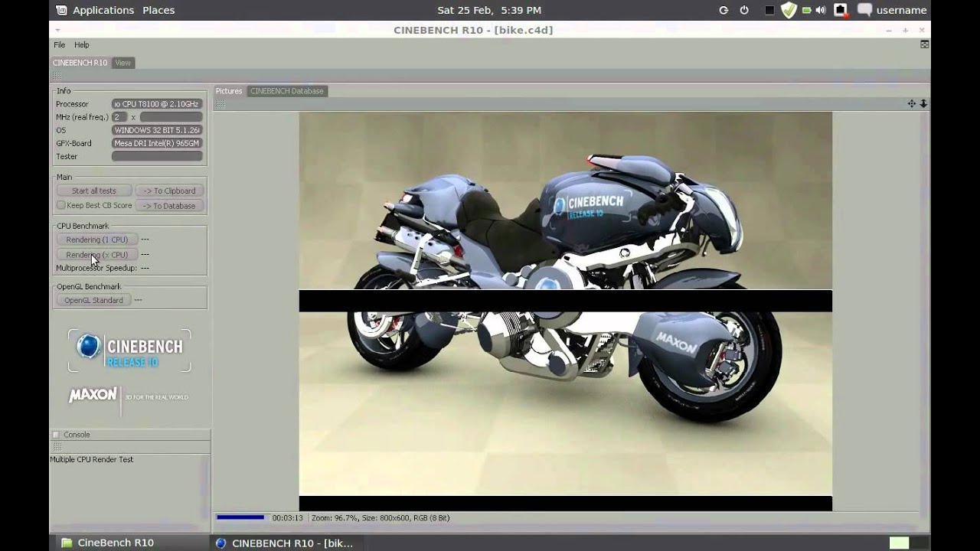
Task: Click the fullscreen layout icon at menu bar right
Action: coord(924,44)
